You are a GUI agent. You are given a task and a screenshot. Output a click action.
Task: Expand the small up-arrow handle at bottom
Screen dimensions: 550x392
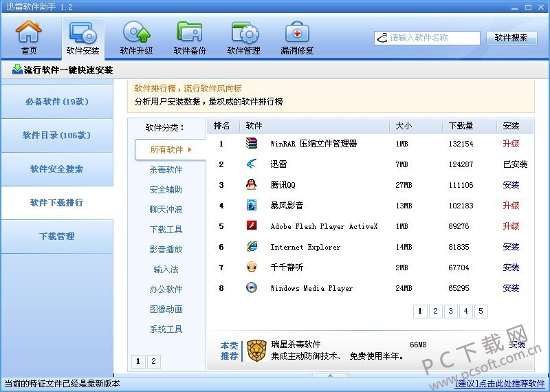pyautogui.click(x=330, y=376)
